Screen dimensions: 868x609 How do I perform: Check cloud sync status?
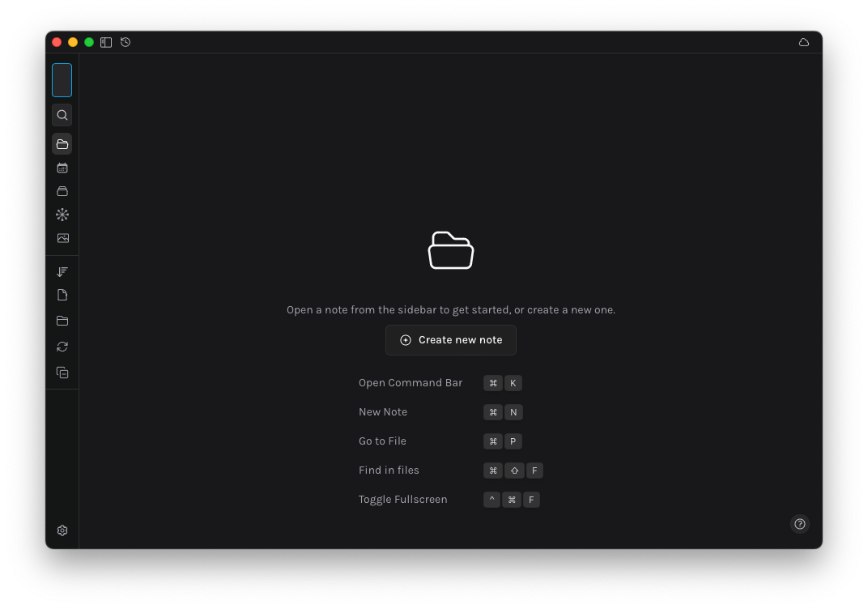[x=803, y=41]
